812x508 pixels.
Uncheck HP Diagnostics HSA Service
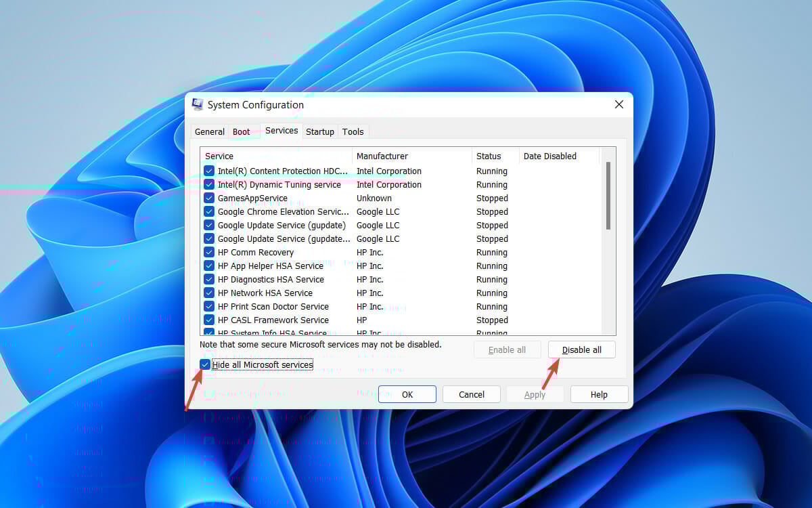[x=209, y=280]
